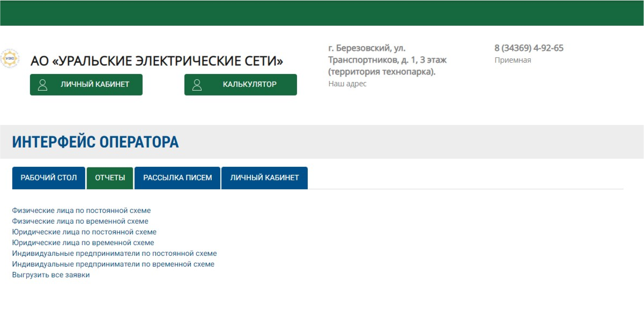
Task: Open the Рассылка писем tab
Action: pyautogui.click(x=177, y=178)
